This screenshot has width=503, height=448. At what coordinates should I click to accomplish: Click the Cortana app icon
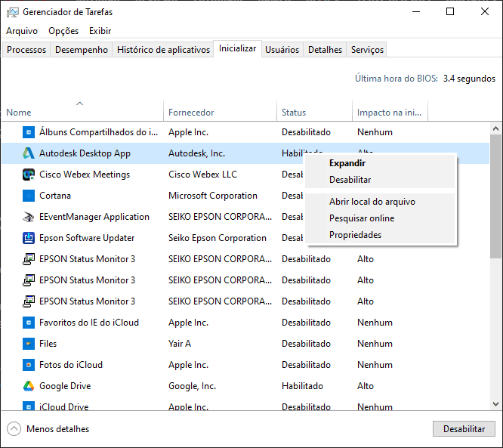point(29,196)
